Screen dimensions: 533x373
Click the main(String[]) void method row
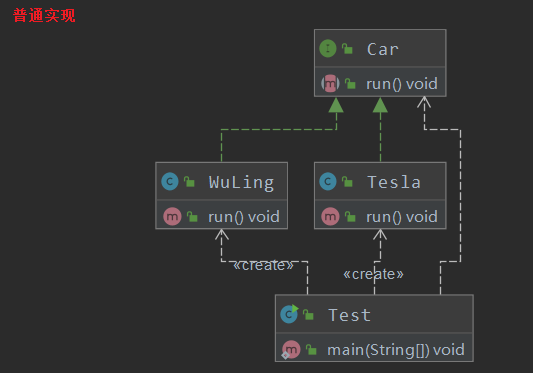point(374,348)
